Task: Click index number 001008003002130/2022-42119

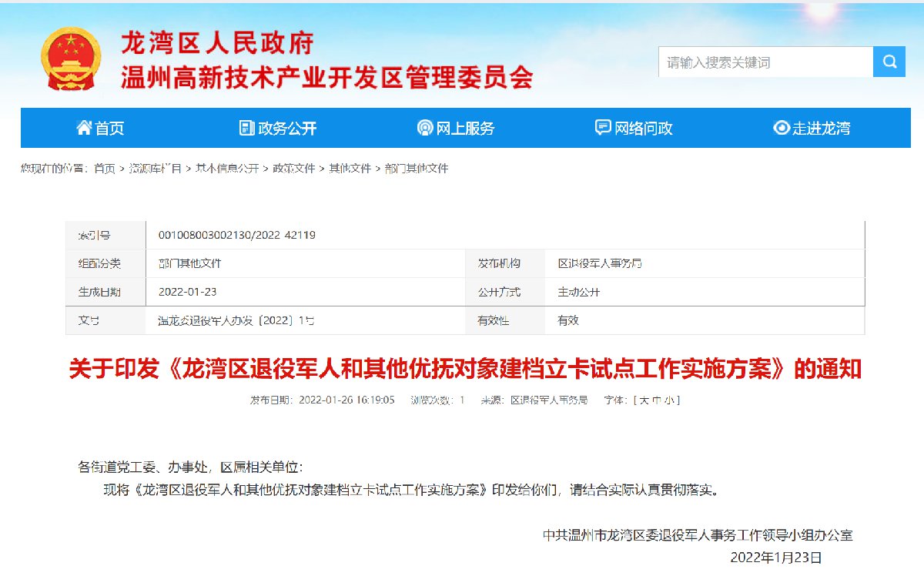Action: click(236, 235)
